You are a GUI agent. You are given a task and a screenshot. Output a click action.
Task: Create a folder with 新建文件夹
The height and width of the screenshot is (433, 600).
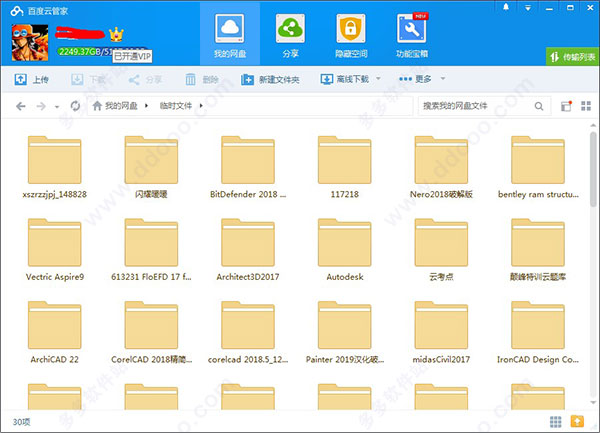click(270, 80)
